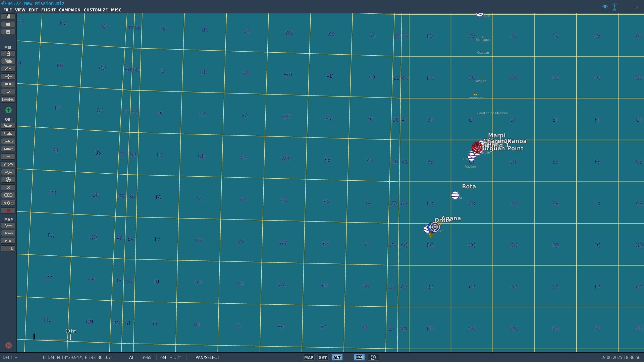Select the Rota airfield marker
The width and height of the screenshot is (644, 362).
click(455, 195)
